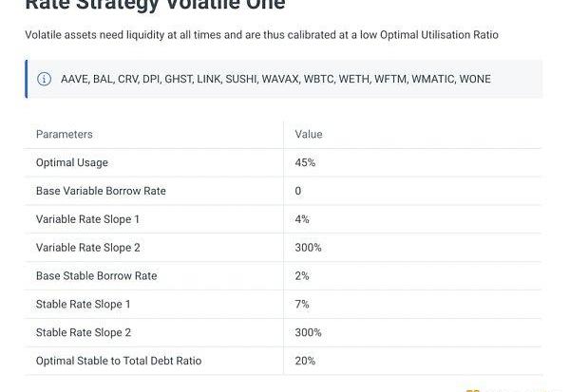Click the Base Variable Borrow Rate value 0
The image size is (570, 392).
click(298, 191)
